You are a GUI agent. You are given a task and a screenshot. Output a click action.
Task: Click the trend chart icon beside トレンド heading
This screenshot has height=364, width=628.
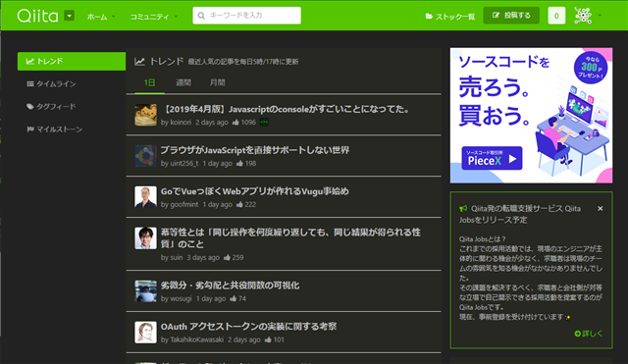pos(139,62)
